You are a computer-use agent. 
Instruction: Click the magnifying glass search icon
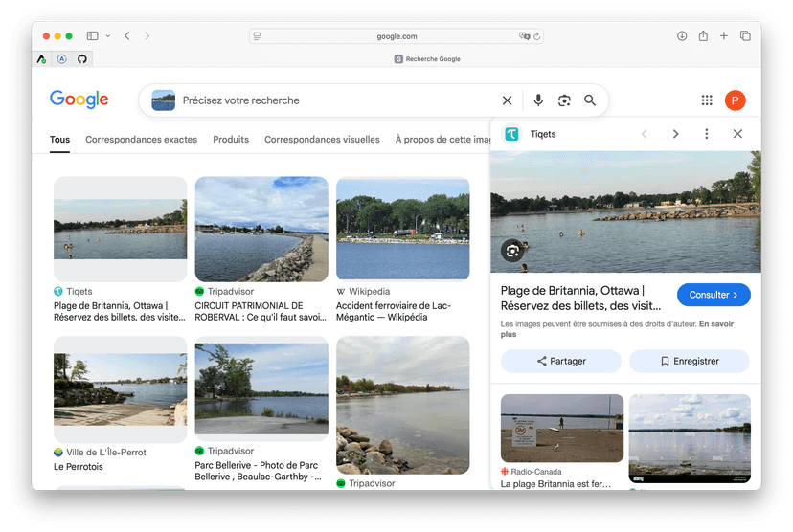click(x=590, y=100)
